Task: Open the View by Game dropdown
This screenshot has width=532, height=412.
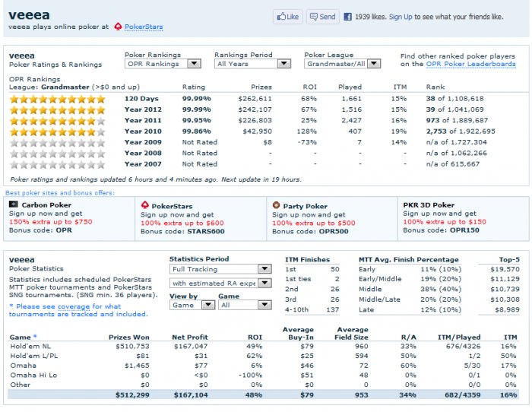Action: (191, 305)
